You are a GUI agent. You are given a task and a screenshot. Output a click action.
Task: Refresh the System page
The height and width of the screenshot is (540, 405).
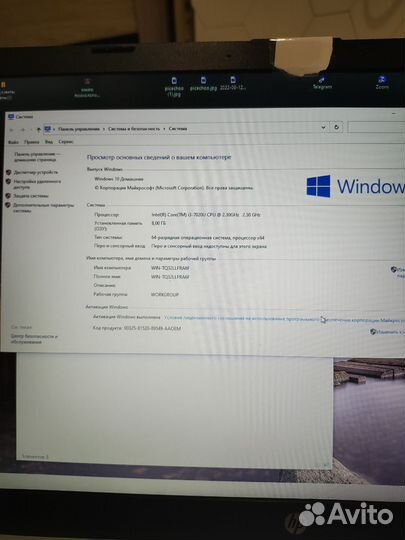(x=336, y=127)
